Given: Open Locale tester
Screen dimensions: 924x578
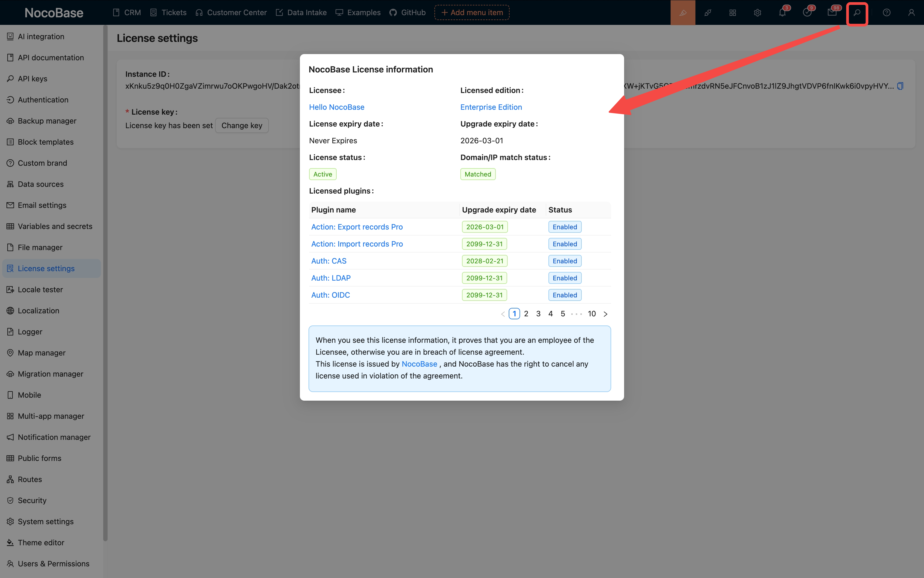Looking at the screenshot, I should pos(52,290).
